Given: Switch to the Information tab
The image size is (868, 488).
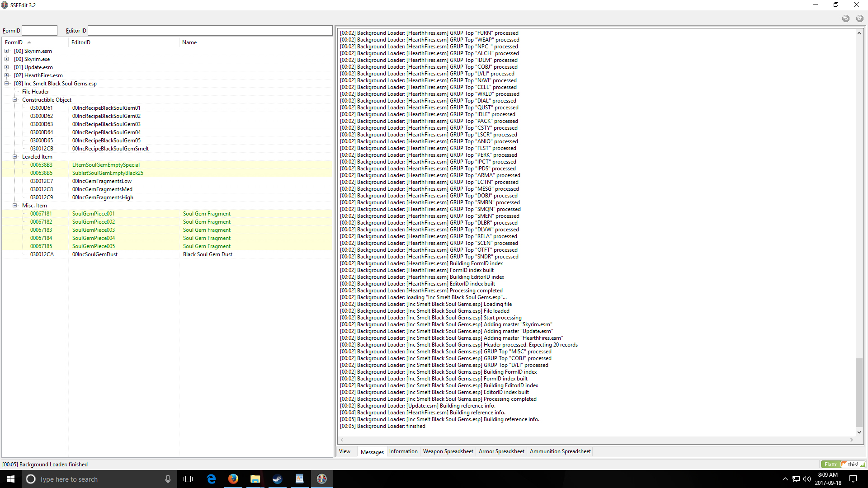Looking at the screenshot, I should (403, 451).
